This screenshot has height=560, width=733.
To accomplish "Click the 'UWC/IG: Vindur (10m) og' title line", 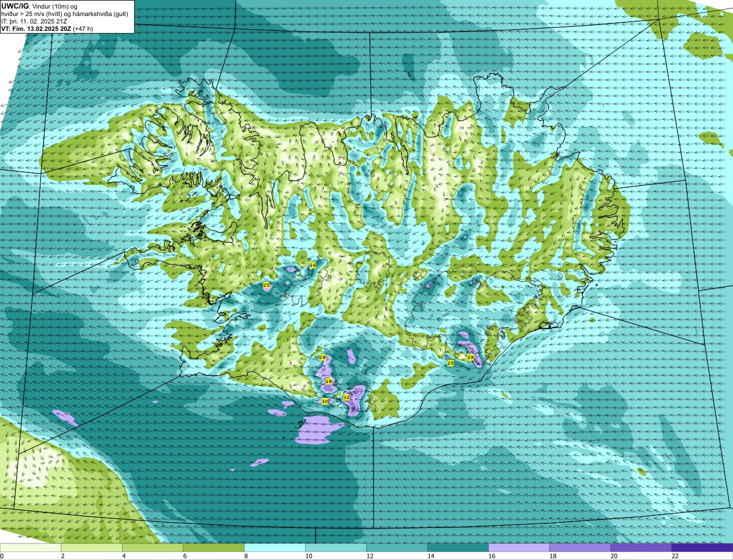I will click(x=39, y=6).
